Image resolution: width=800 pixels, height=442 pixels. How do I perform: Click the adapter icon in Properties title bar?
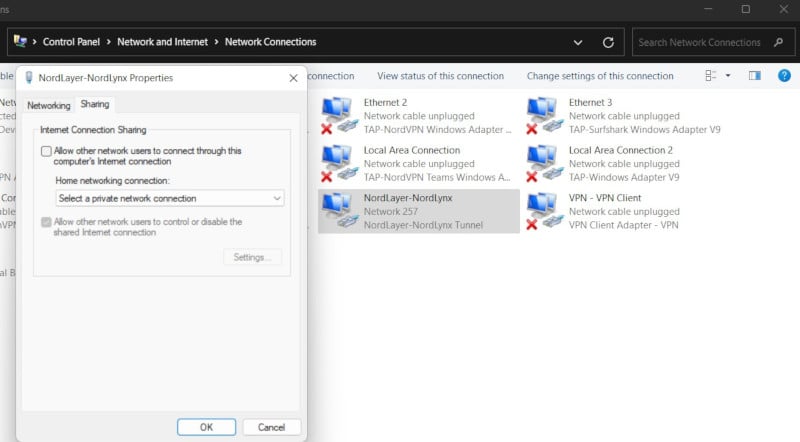[x=29, y=78]
